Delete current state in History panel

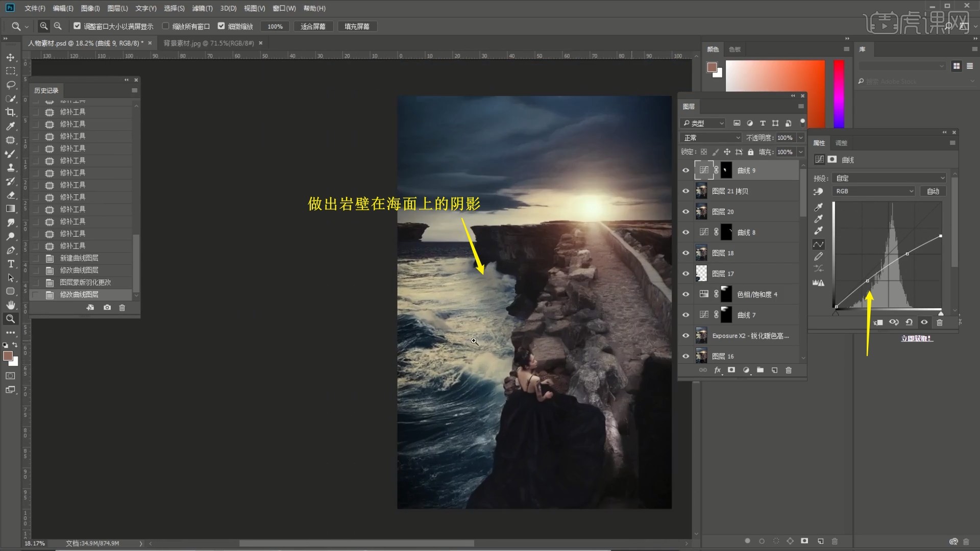point(122,308)
